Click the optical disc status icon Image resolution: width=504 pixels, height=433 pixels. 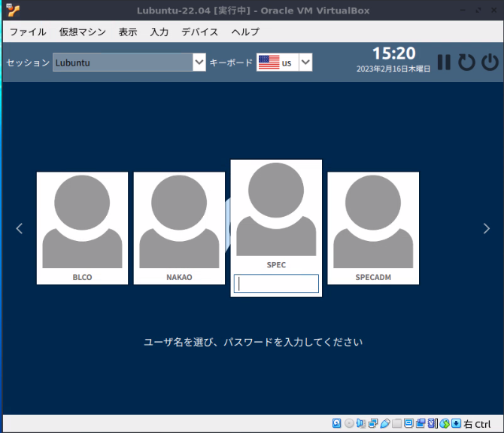(x=348, y=423)
